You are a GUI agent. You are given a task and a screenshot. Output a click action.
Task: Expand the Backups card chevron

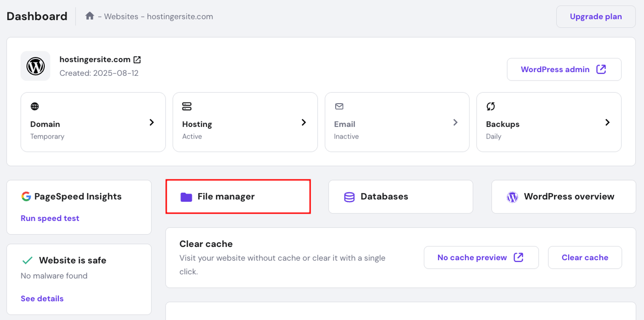point(608,122)
